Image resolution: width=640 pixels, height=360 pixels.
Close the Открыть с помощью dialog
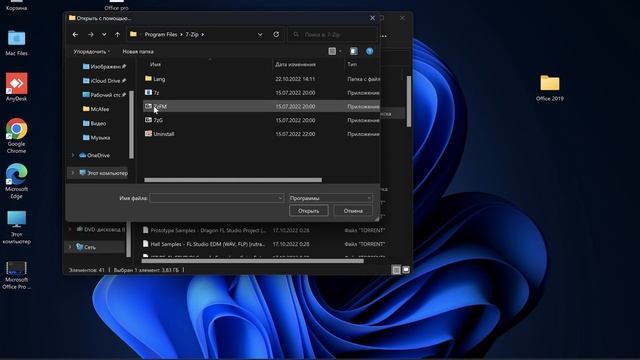point(372,18)
